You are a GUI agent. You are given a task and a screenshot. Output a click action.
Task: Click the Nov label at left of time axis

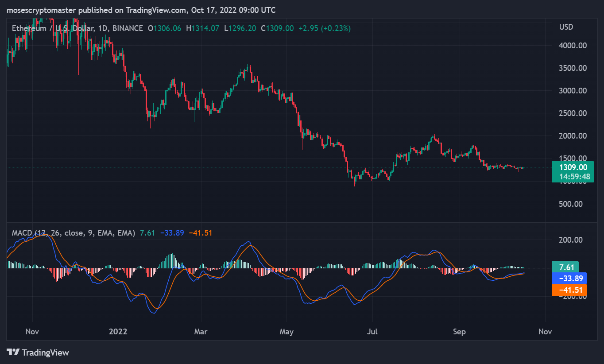click(x=33, y=332)
